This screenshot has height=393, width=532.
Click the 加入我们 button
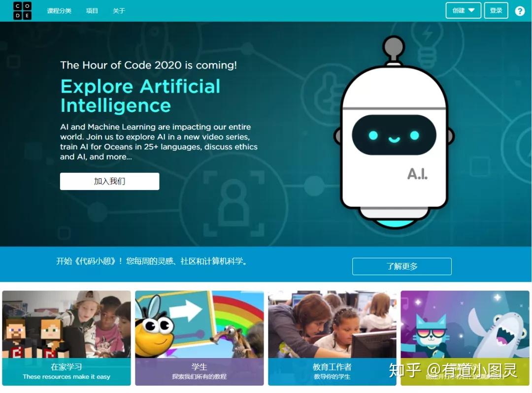(109, 181)
